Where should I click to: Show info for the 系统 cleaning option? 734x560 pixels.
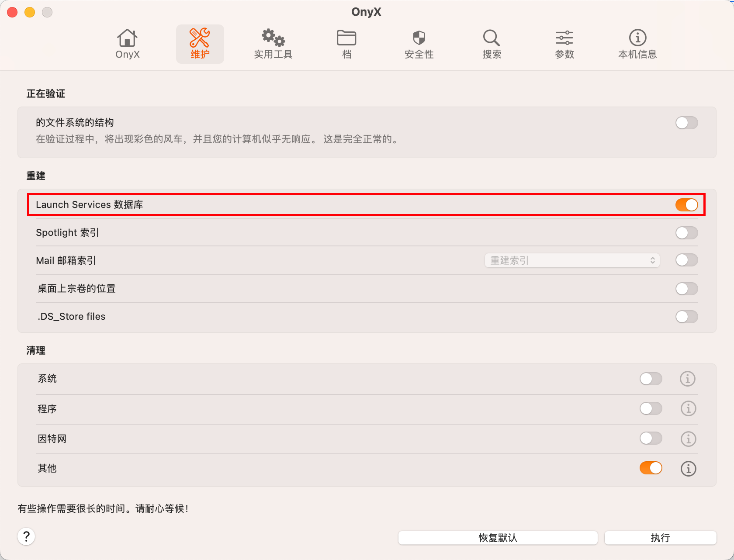(688, 379)
